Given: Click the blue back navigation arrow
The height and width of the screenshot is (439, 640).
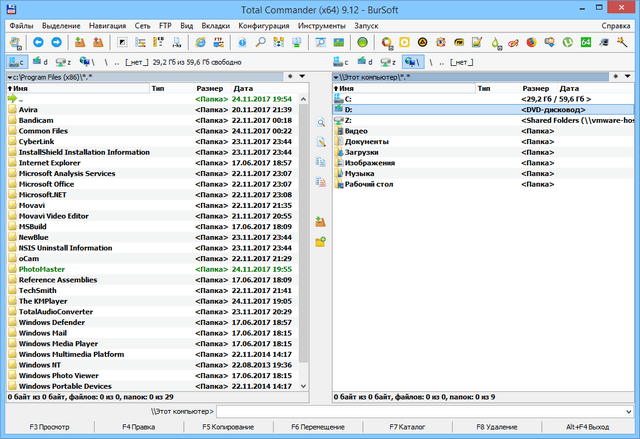Looking at the screenshot, I should (38, 43).
